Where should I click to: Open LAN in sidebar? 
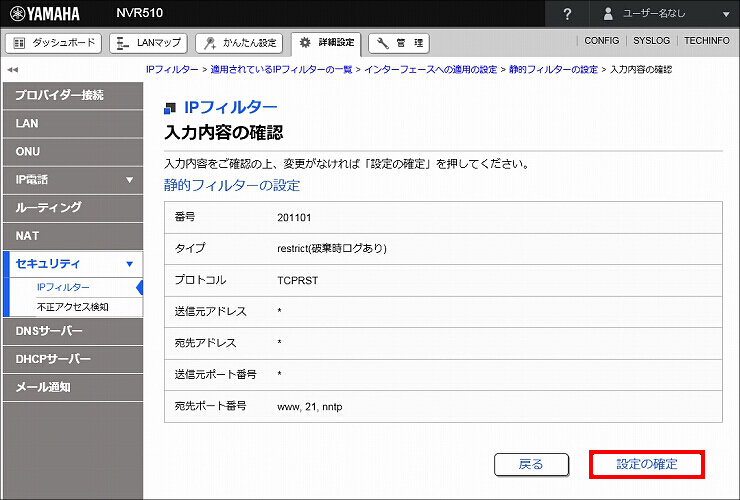[73, 124]
